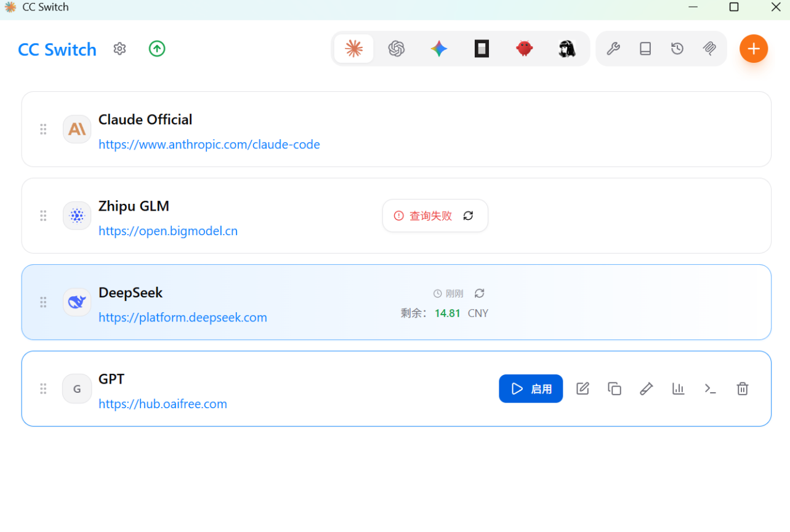This screenshot has width=790, height=532.
Task: Click the red warning icon beside 查询失败
Action: tap(399, 216)
